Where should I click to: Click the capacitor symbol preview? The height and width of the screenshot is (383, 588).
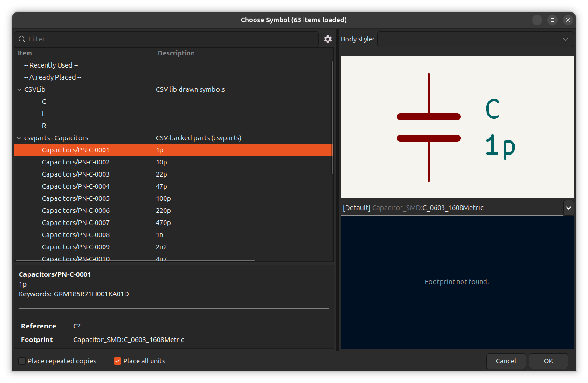pos(457,127)
